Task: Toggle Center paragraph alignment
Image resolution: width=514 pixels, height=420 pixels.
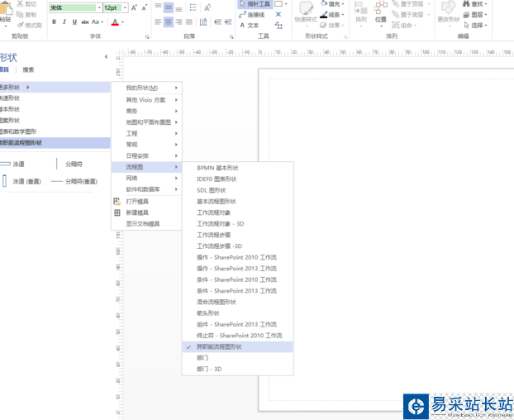Action: 169,22
